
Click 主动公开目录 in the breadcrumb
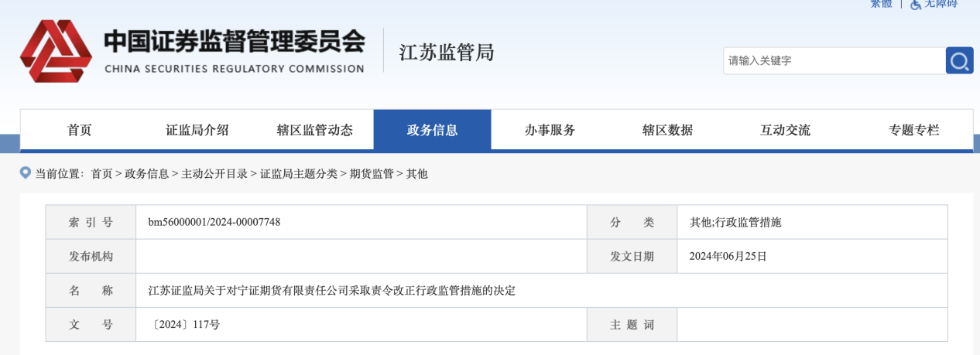(214, 174)
